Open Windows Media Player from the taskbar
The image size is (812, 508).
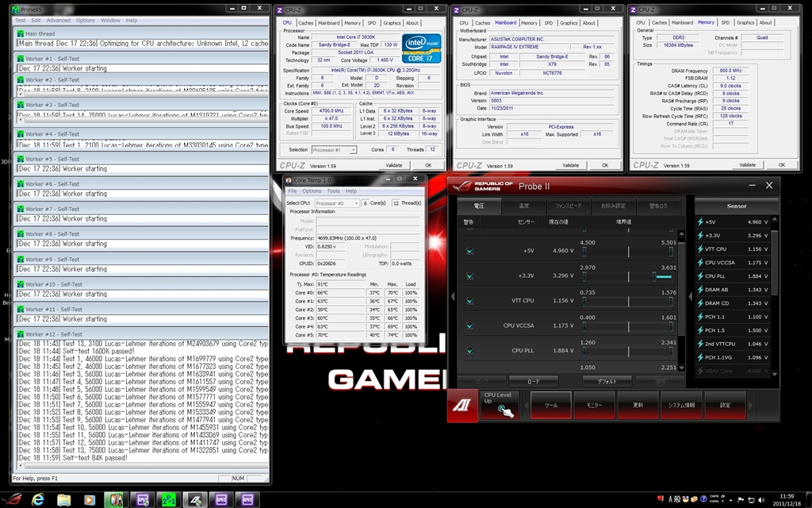point(89,499)
